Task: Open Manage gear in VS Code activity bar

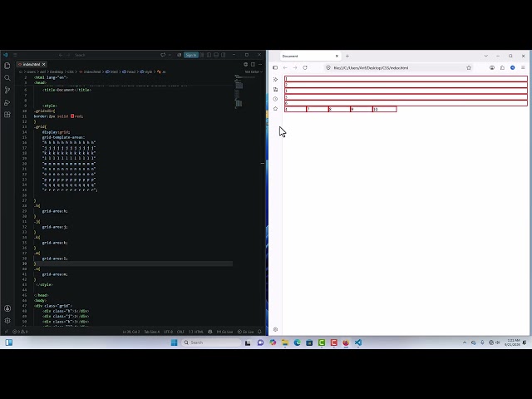Action: pos(7,320)
